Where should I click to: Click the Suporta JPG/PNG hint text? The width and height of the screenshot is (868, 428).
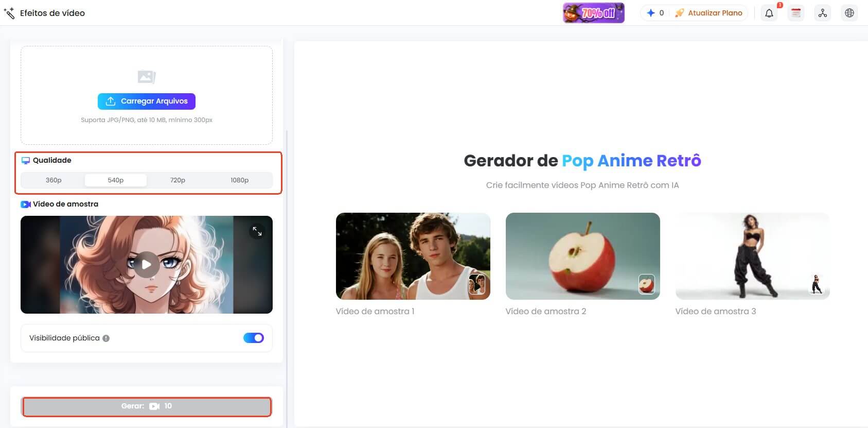point(147,120)
